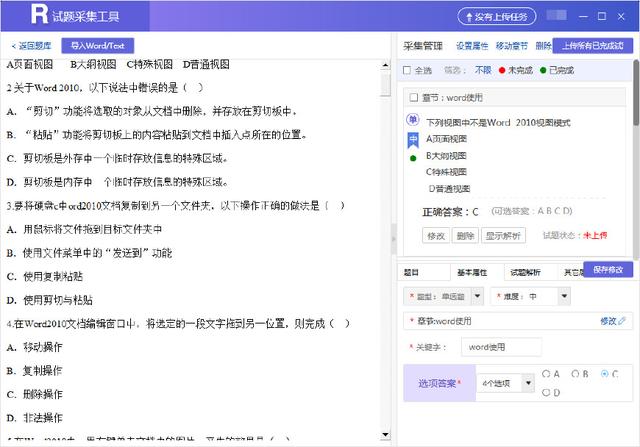Click the text 下列视图中不是Word 2010视图模式

pyautogui.click(x=498, y=122)
